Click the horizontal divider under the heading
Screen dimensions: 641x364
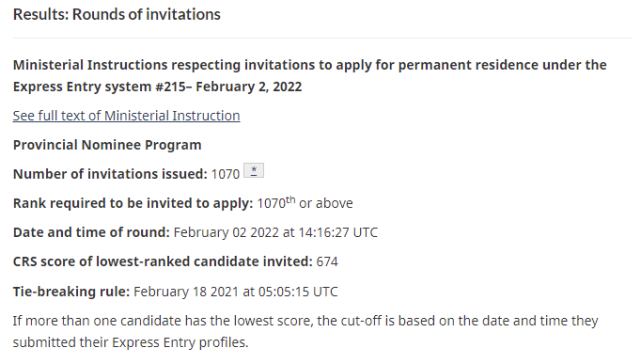click(x=322, y=38)
